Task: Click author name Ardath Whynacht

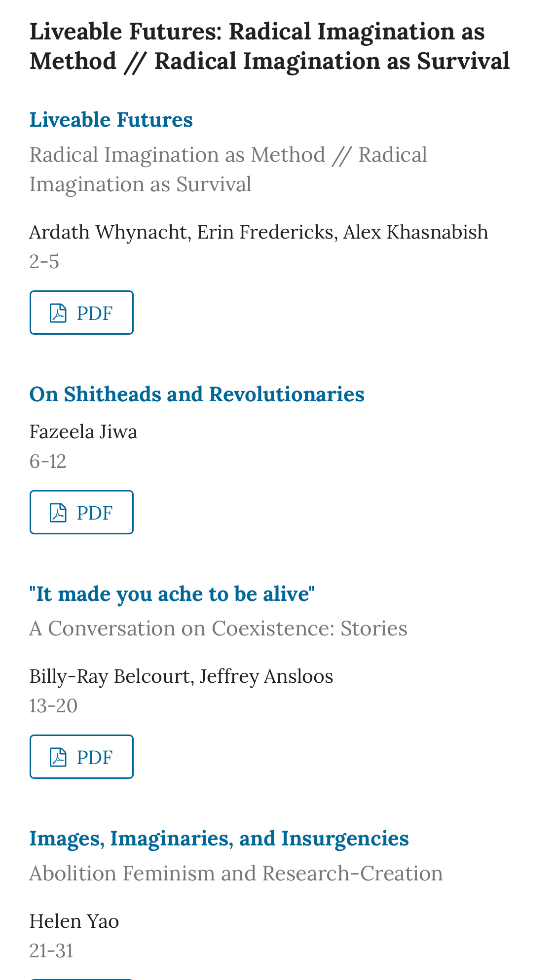Action: point(108,232)
